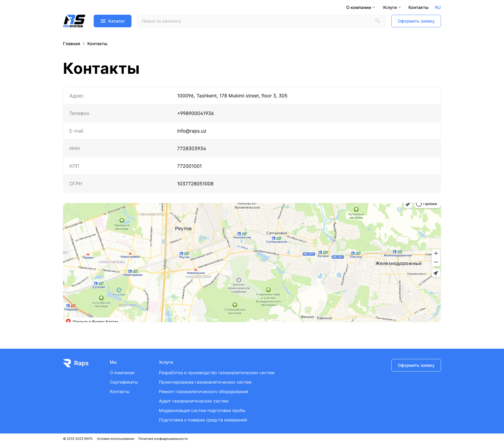
Task: Click the Кусковский лесопарк map marker
Action: (x=101, y=298)
